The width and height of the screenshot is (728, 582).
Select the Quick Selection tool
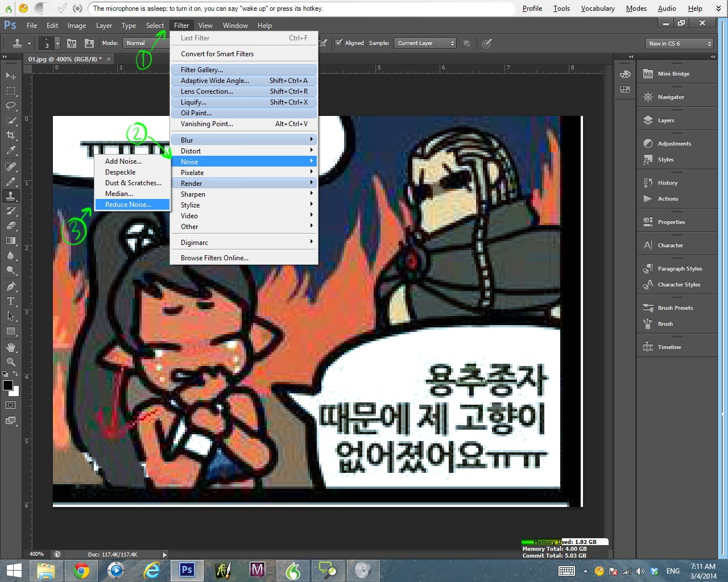coord(11,120)
